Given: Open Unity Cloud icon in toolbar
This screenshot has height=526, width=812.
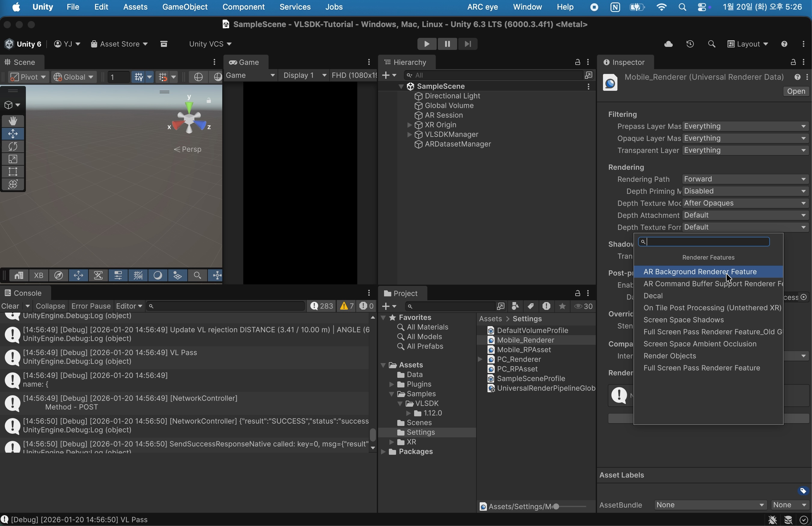Looking at the screenshot, I should 668,44.
